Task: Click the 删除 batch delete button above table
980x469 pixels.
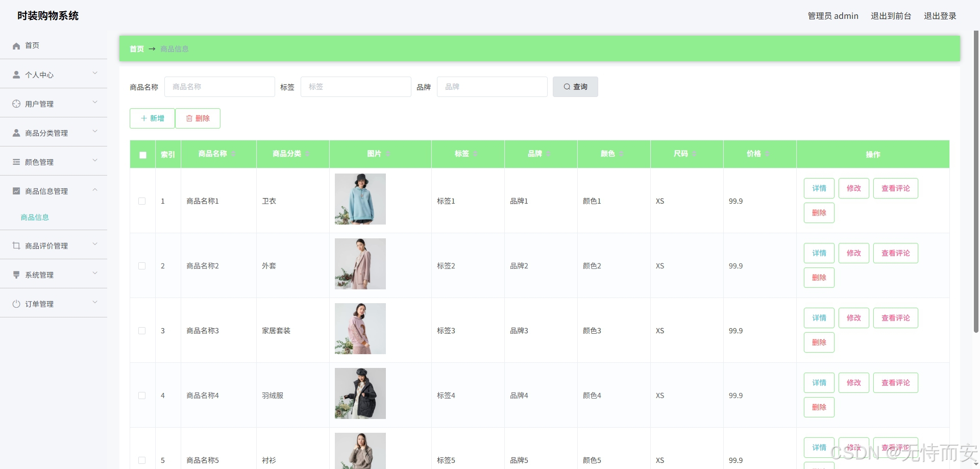Action: coord(198,118)
